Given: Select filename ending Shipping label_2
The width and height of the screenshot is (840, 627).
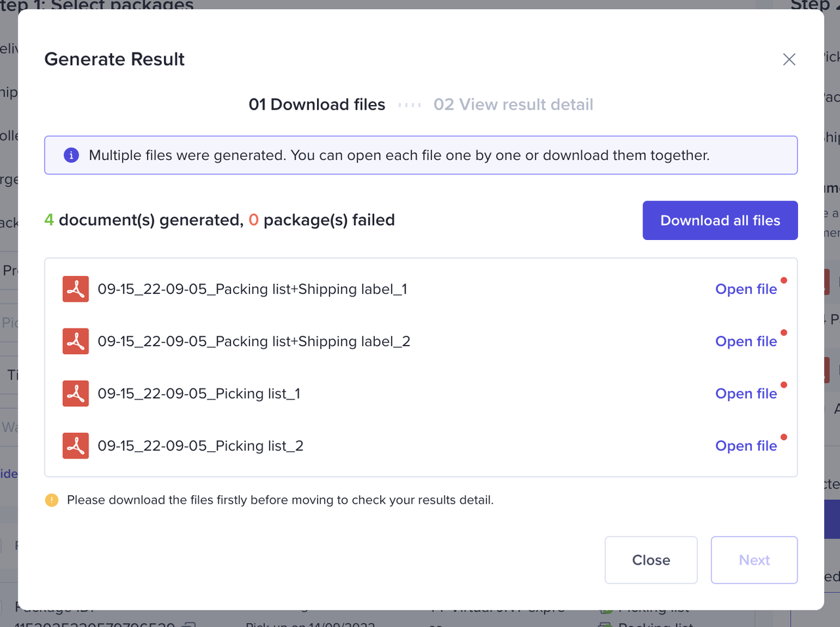Looking at the screenshot, I should [254, 342].
